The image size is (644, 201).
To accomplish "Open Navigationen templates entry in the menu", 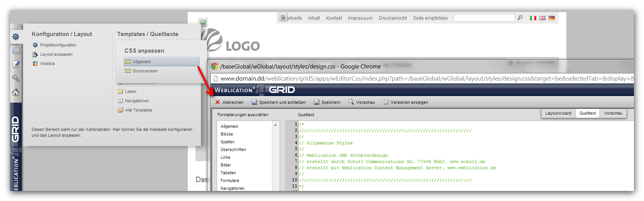I will coord(137,101).
